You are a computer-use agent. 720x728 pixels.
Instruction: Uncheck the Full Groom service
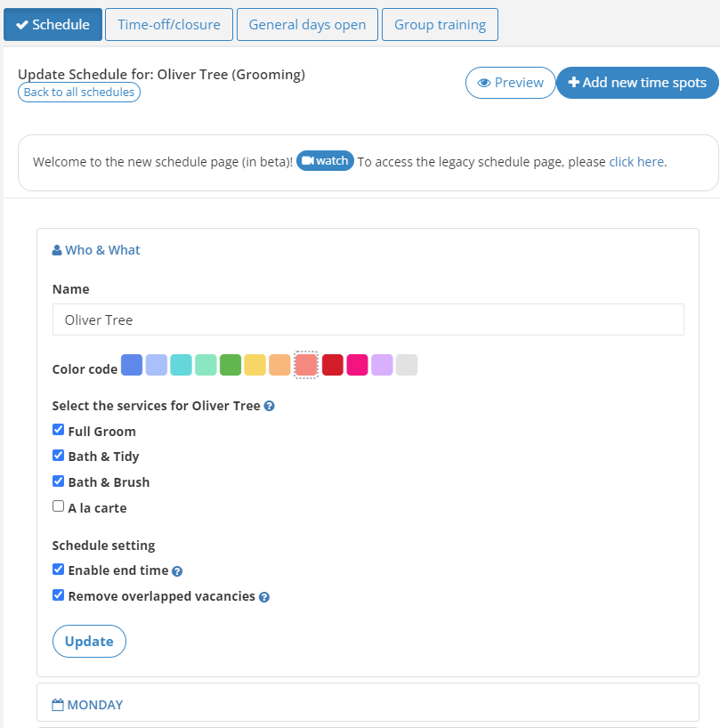tap(58, 429)
